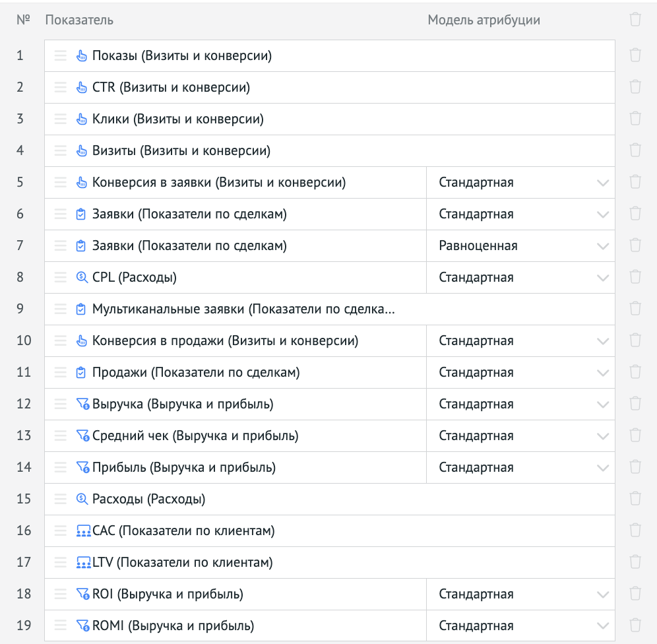Click magnifier icon beside CPL
657x644 pixels.
coord(82,277)
